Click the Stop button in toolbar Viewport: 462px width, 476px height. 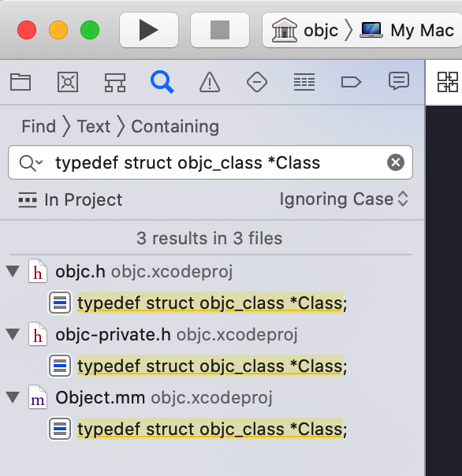[220, 30]
